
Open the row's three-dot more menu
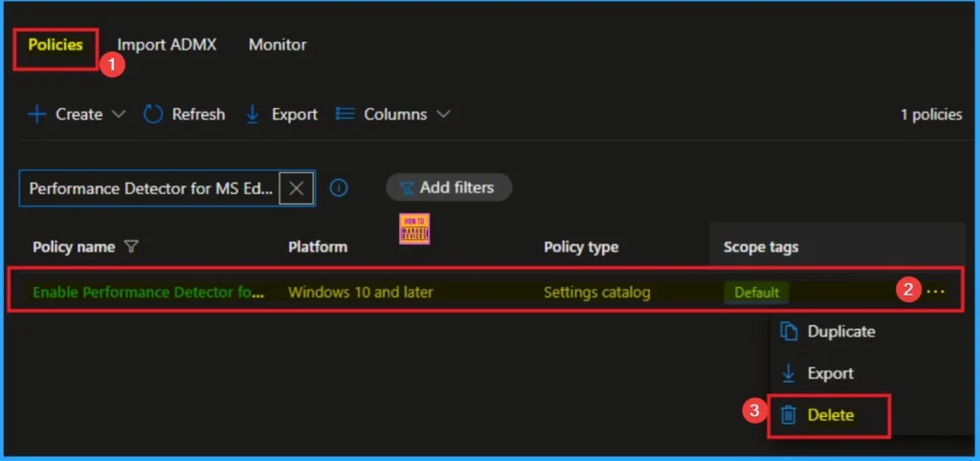[936, 291]
